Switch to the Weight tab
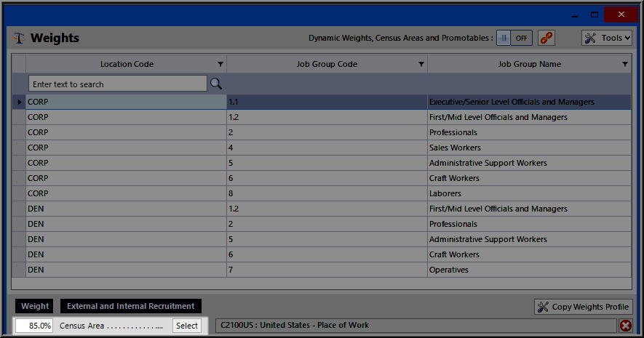The width and height of the screenshot is (644, 338). click(x=35, y=306)
